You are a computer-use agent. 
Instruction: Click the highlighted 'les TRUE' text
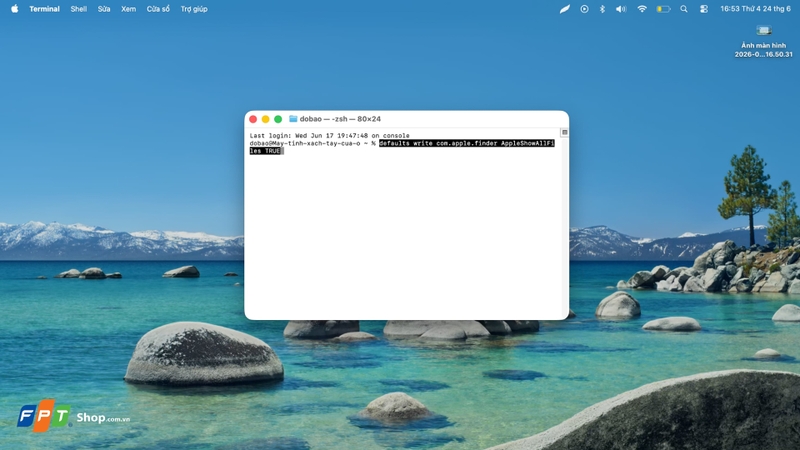(x=265, y=151)
